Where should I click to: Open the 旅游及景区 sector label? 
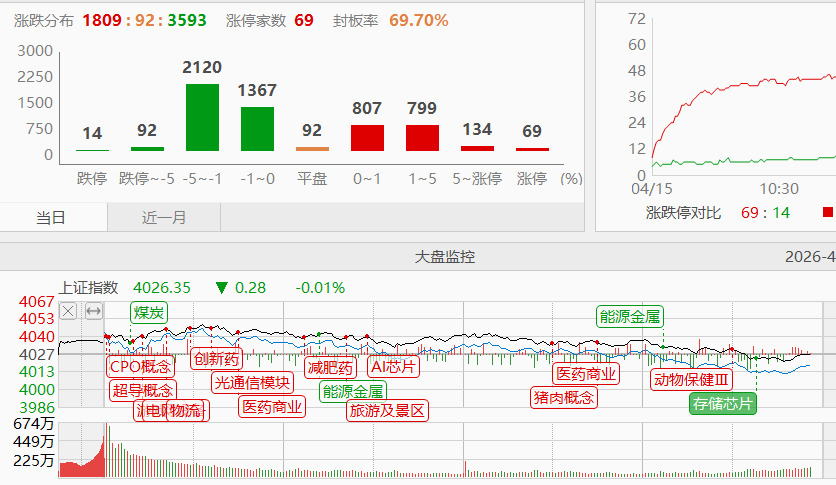(x=387, y=410)
